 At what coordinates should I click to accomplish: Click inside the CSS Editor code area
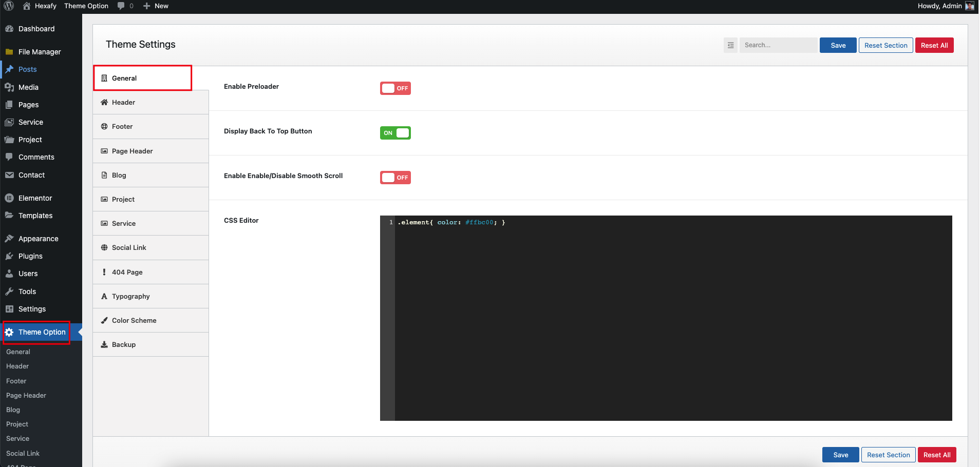click(673, 318)
